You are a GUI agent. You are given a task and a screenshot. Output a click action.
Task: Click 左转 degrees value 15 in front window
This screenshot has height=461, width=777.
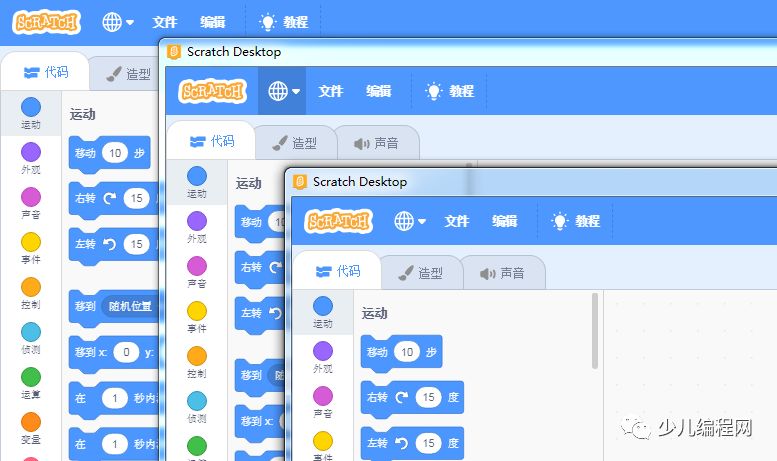point(429,443)
